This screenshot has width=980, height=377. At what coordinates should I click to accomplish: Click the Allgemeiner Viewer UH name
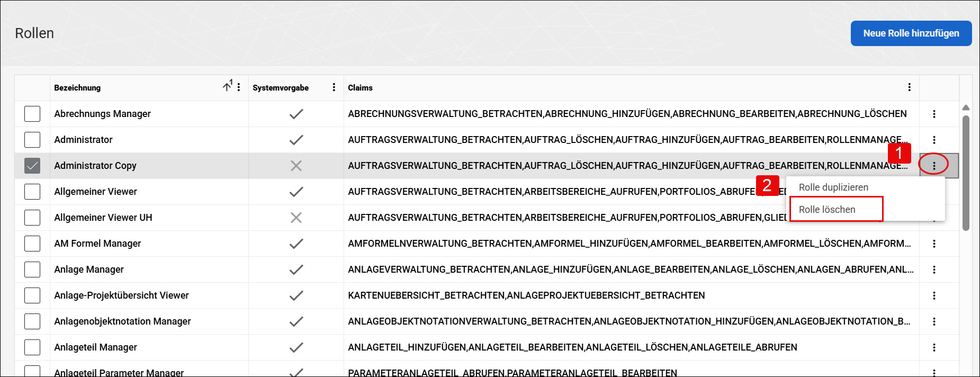103,218
